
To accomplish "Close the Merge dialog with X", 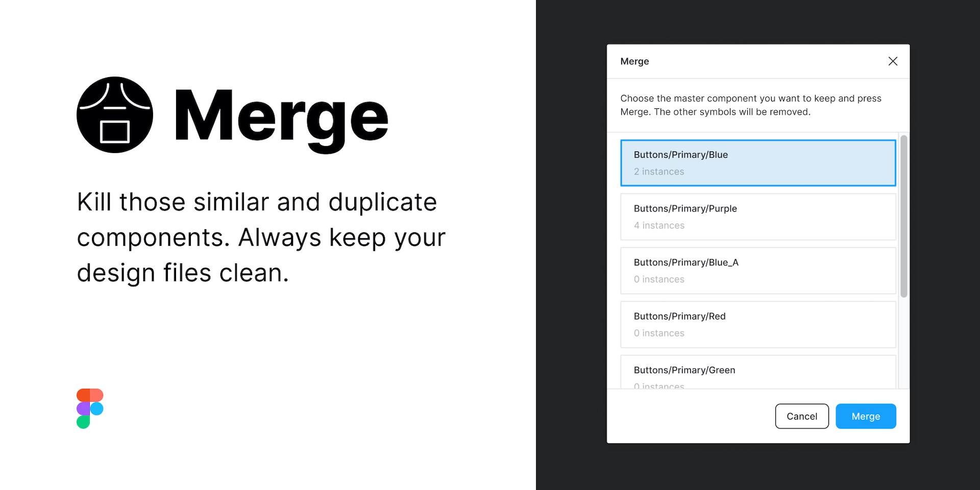I will [893, 61].
